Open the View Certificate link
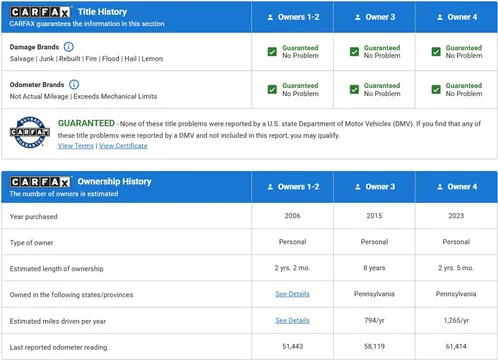498x360 pixels. 123,146
